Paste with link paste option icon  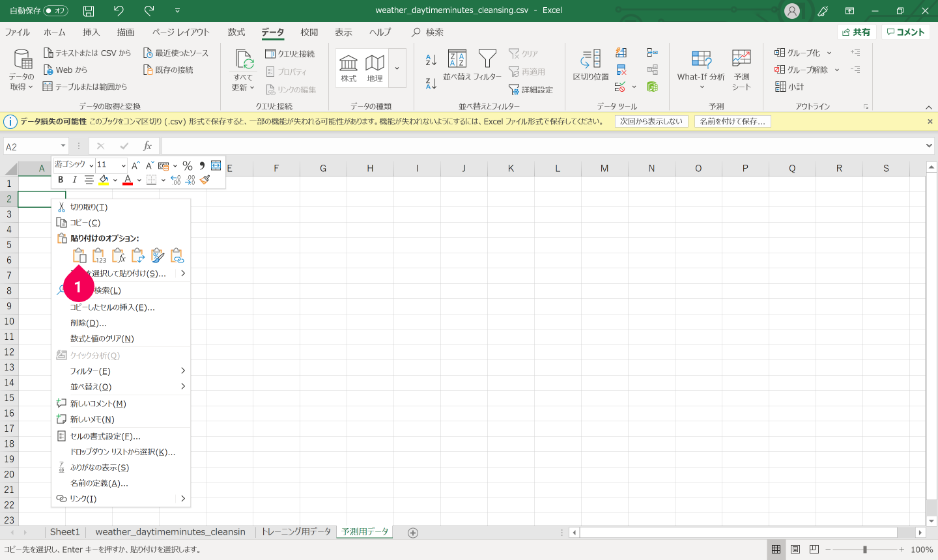pos(177,255)
